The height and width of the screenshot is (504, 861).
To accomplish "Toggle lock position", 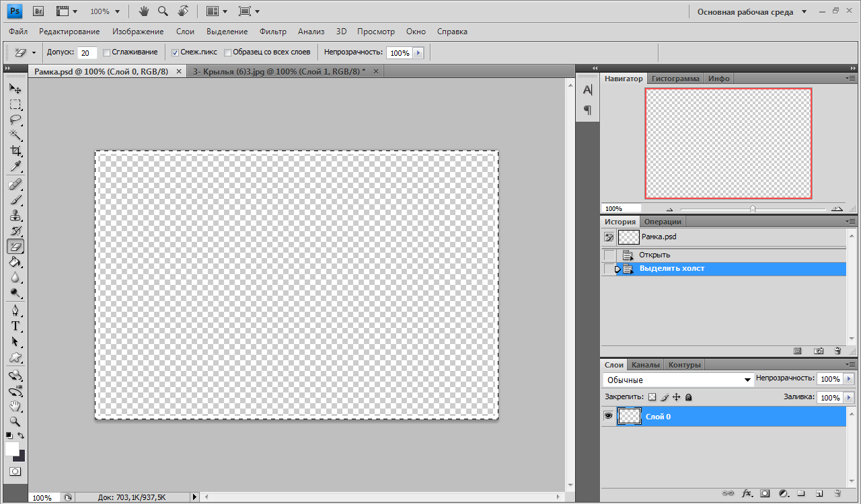I will pyautogui.click(x=677, y=397).
